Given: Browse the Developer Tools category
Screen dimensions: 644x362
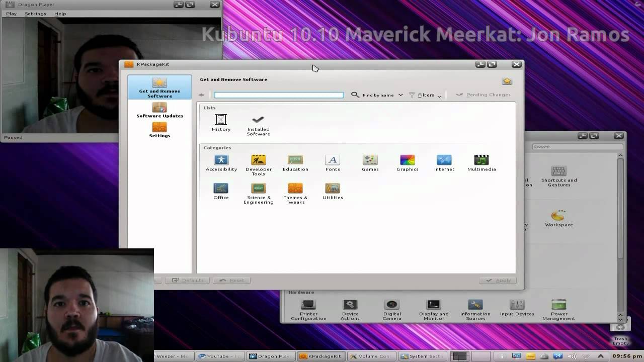Looking at the screenshot, I should [259, 165].
